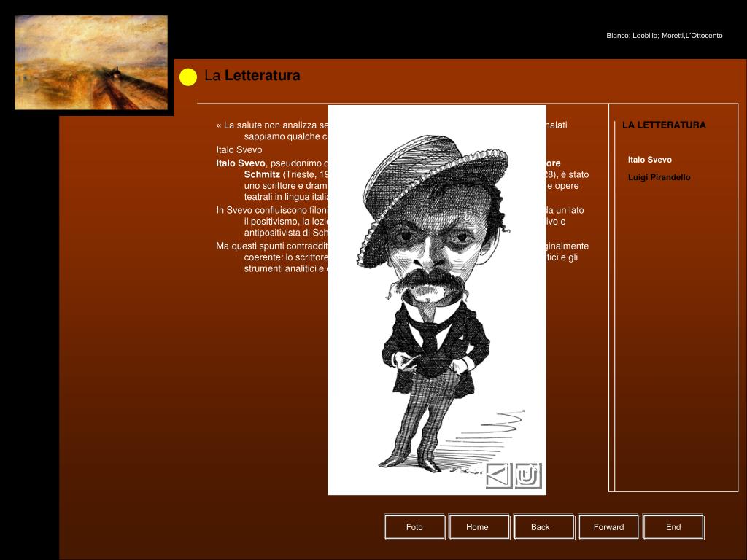
Task: Click the Italo Svevo caricature drawing
Action: 437,300
